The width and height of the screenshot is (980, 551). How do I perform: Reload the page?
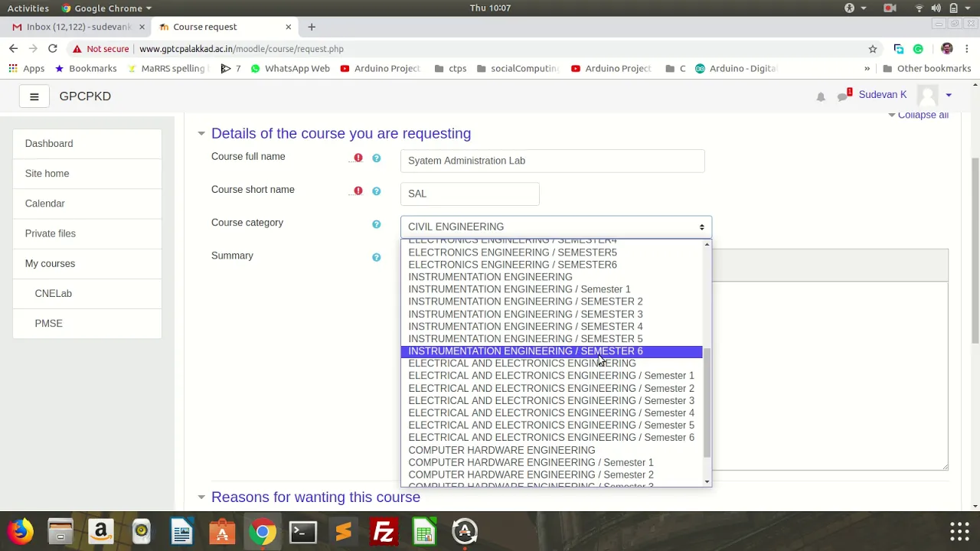click(52, 48)
